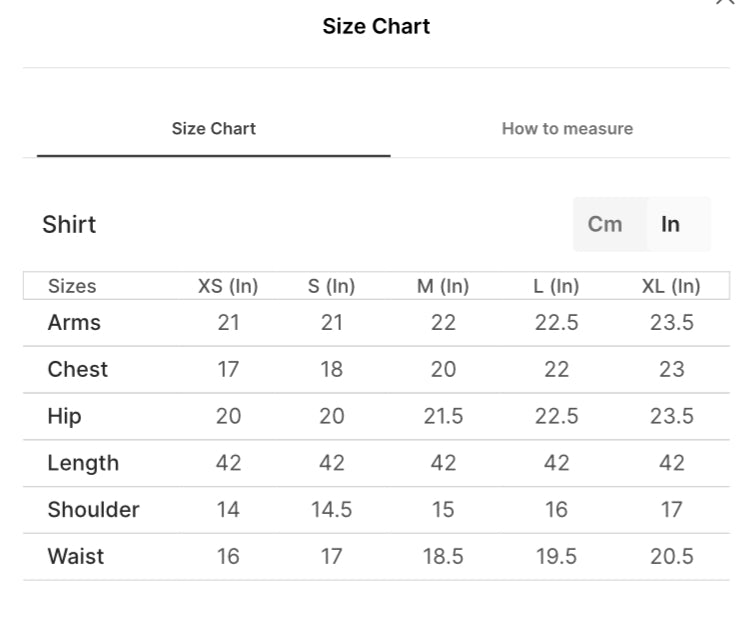744x620 pixels.
Task: Select the Chest row label
Action: coord(77,370)
